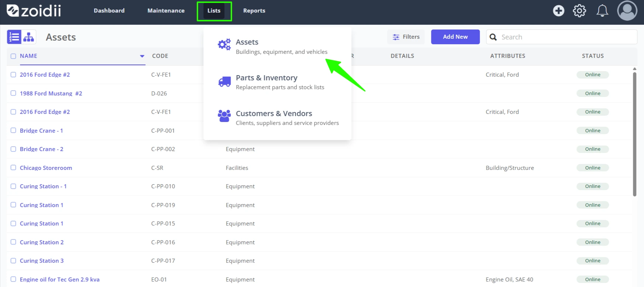Screen dimensions: 644x287
Task: Click the Assets gears icon in menu
Action: [x=224, y=45]
